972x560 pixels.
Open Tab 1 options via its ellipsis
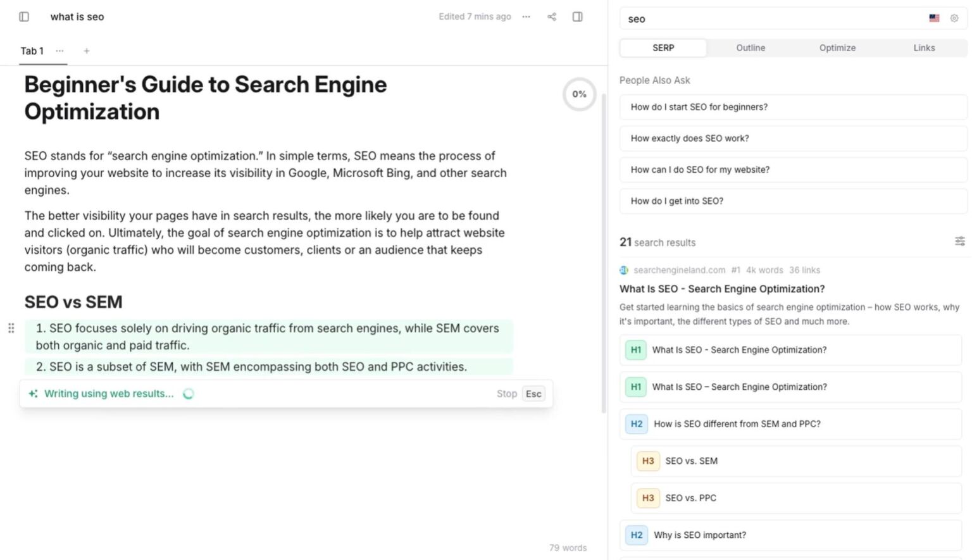point(59,51)
